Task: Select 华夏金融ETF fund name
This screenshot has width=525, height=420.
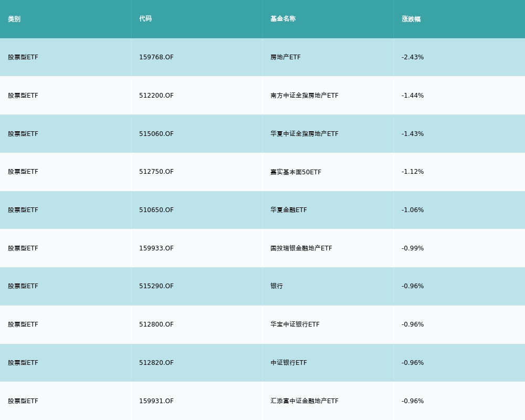Action: coord(289,210)
